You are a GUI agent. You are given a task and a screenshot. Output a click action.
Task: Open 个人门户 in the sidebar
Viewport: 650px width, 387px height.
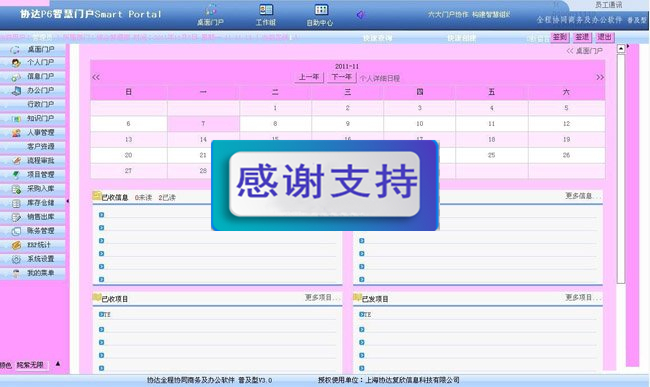pyautogui.click(x=33, y=63)
